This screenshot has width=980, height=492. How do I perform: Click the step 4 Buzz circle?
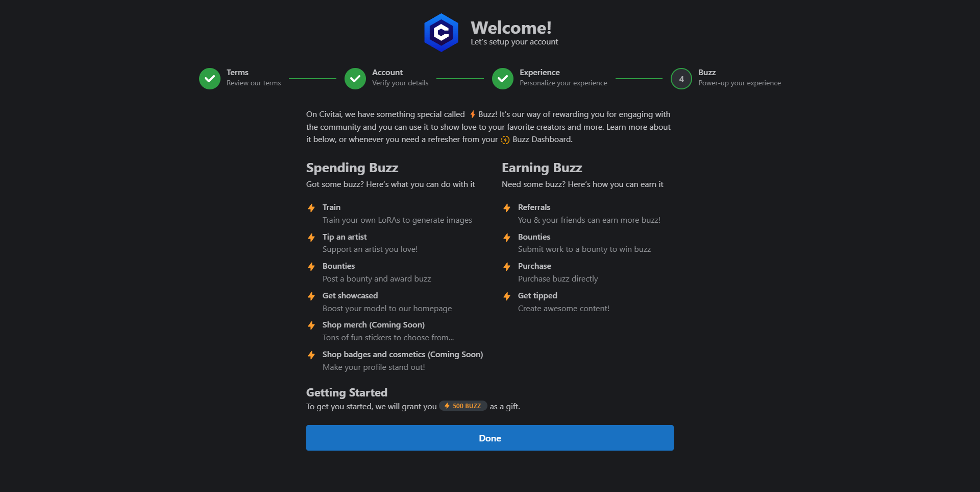coord(681,79)
